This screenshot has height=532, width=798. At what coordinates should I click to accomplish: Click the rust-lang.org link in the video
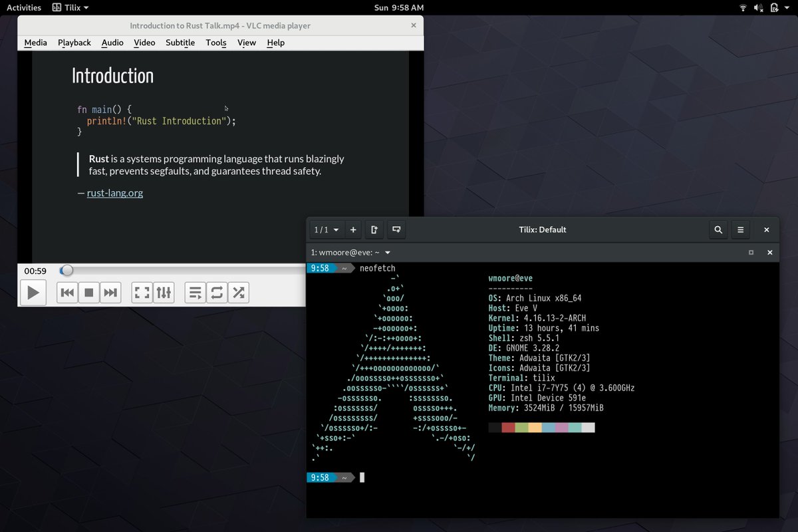pyautogui.click(x=115, y=193)
